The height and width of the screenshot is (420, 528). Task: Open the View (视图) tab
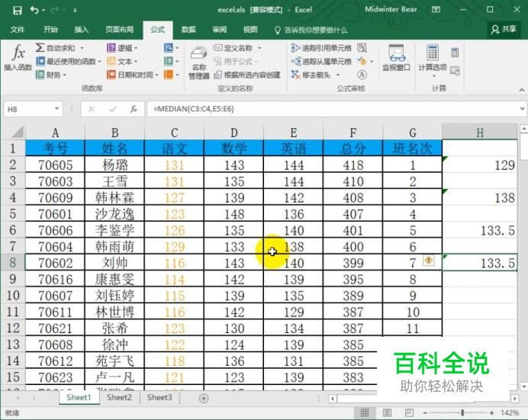(x=250, y=30)
